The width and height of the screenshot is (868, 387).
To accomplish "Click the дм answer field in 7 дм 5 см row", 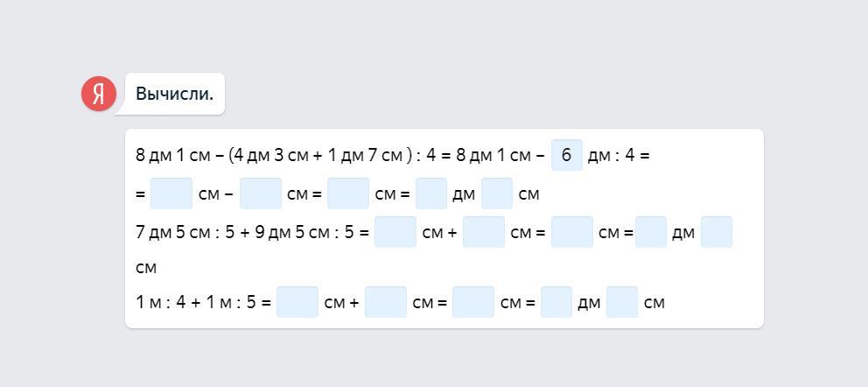I will click(x=651, y=232).
